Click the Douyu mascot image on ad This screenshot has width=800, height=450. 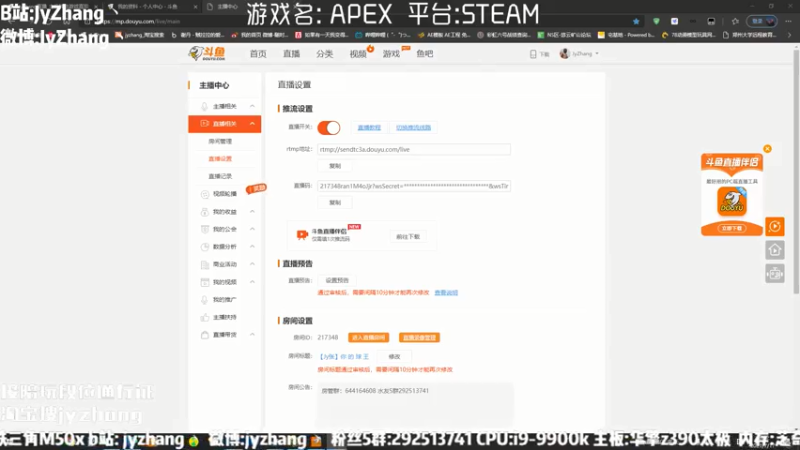coord(732,201)
